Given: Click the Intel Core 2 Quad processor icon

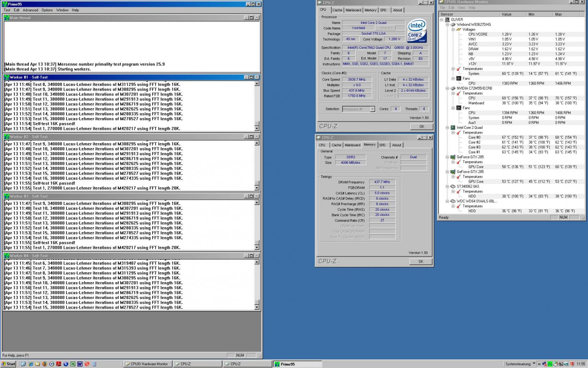Looking at the screenshot, I should (453, 127).
